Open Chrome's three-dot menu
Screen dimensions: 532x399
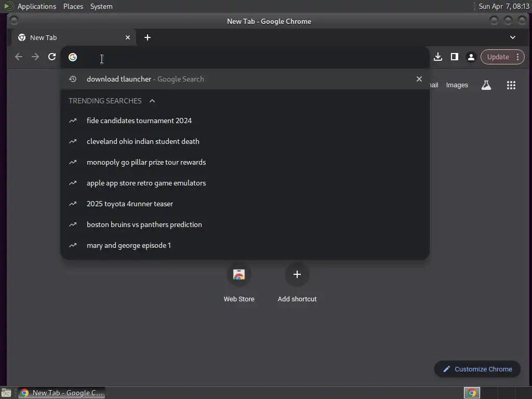518,57
